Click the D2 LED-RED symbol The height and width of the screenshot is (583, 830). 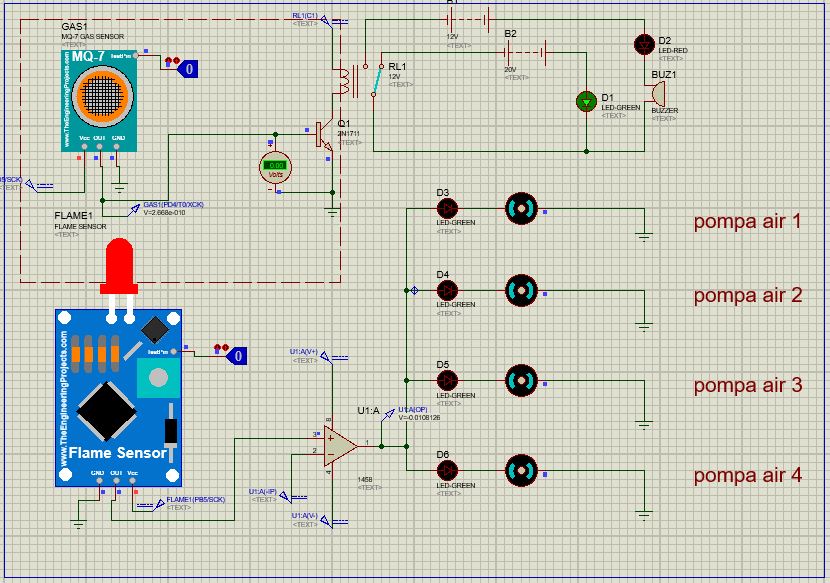645,45
